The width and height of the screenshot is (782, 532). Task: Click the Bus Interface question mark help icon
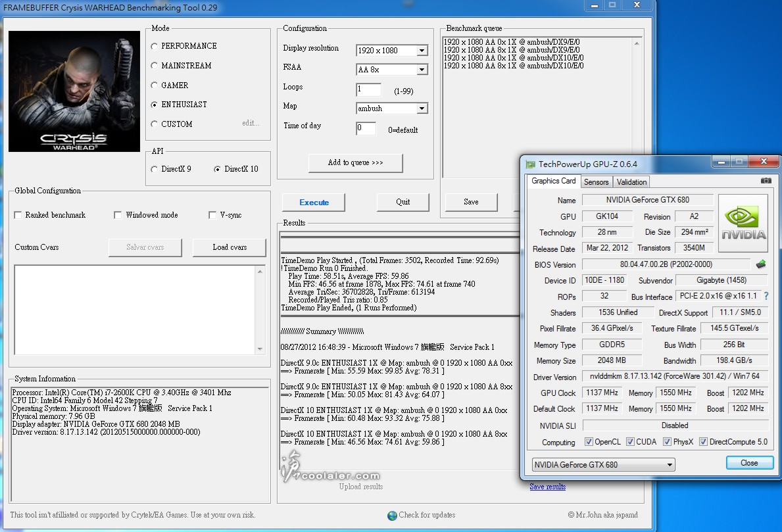click(766, 296)
